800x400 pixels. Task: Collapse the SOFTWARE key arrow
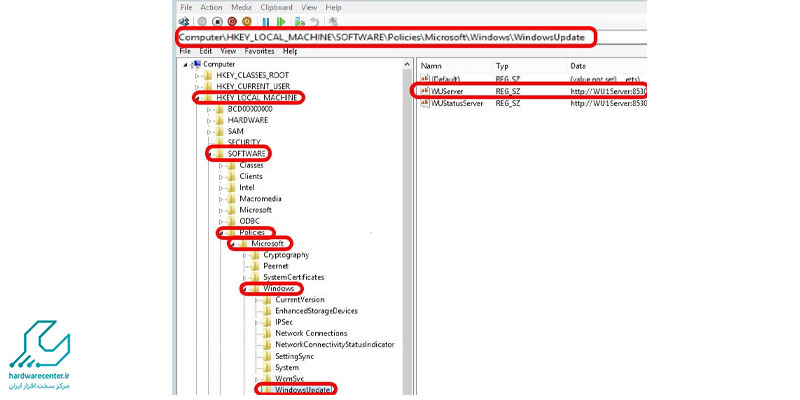click(210, 154)
